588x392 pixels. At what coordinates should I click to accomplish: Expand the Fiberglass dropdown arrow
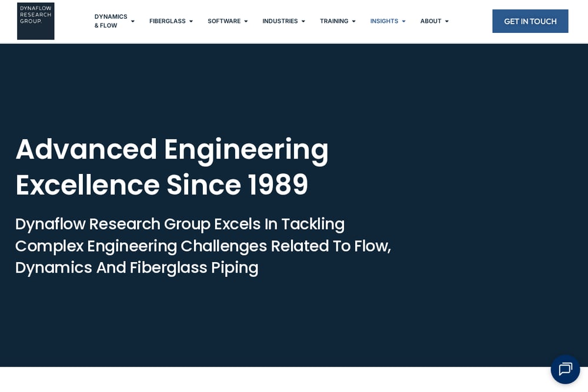[191, 21]
